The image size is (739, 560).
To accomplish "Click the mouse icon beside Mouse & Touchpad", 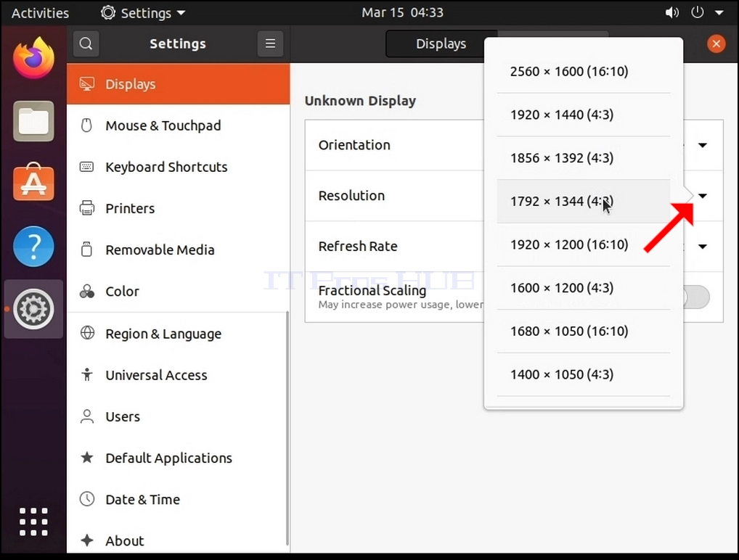I will (86, 125).
